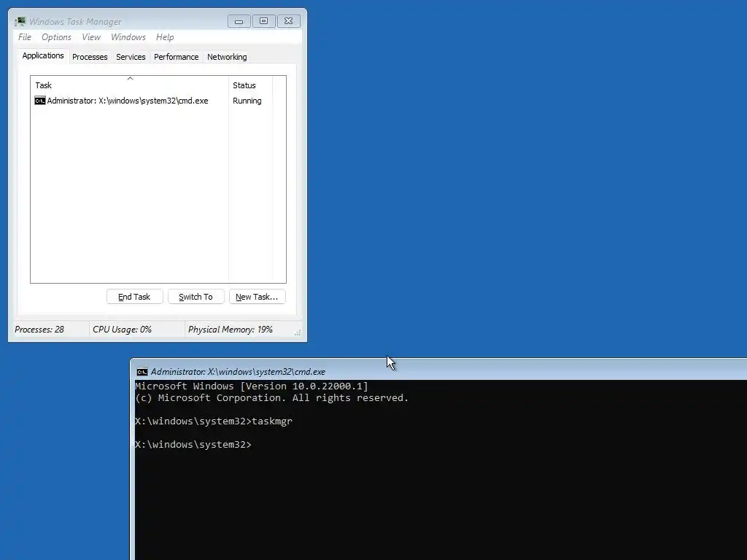747x560 pixels.
Task: Open the Windows menu in Task Manager
Action: pos(128,37)
